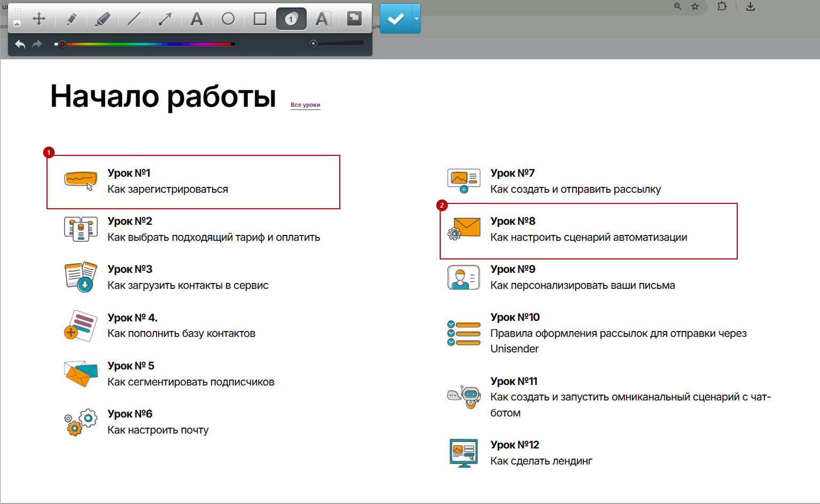The image size is (820, 504).
Task: Click the "Урок №6" heading
Action: 130,414
